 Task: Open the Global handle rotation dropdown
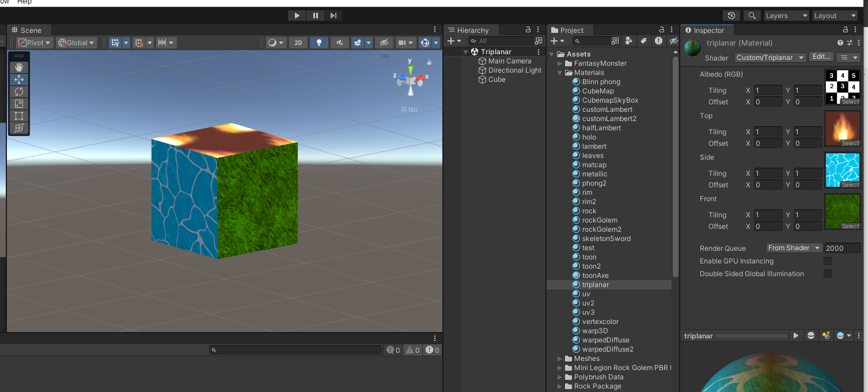[x=77, y=43]
